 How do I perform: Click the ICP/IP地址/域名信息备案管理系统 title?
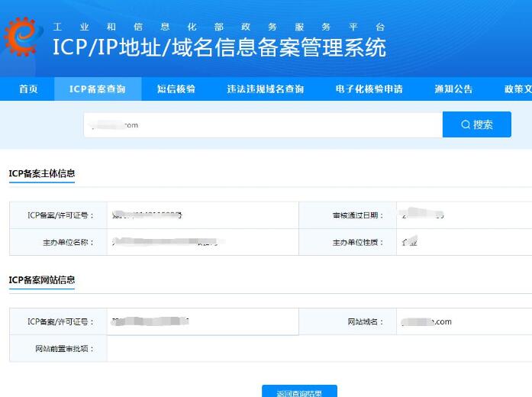[x=219, y=47]
